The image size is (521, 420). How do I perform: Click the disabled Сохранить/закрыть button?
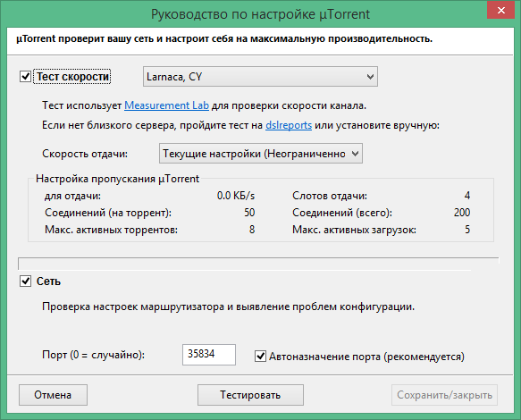[444, 395]
